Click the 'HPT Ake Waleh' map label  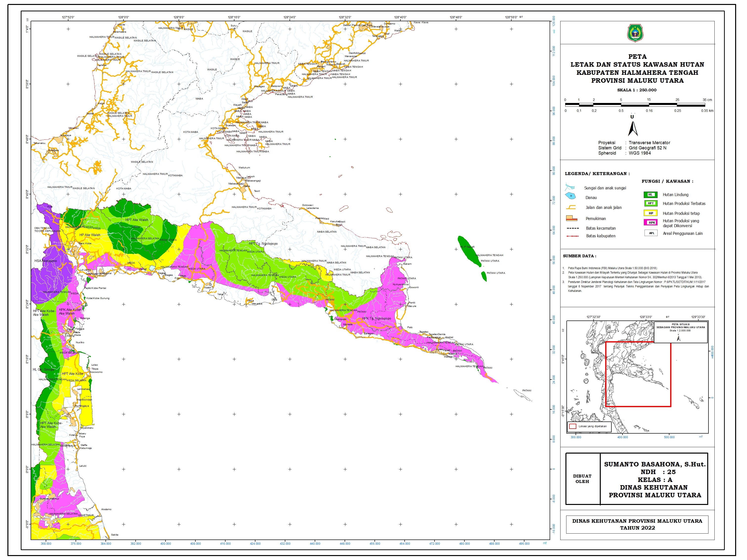pos(136,220)
